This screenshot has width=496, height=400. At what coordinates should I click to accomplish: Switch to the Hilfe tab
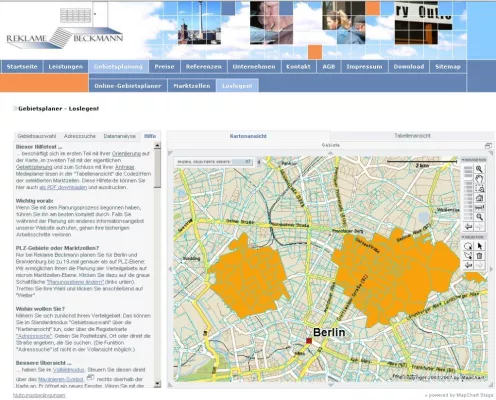pyautogui.click(x=150, y=136)
